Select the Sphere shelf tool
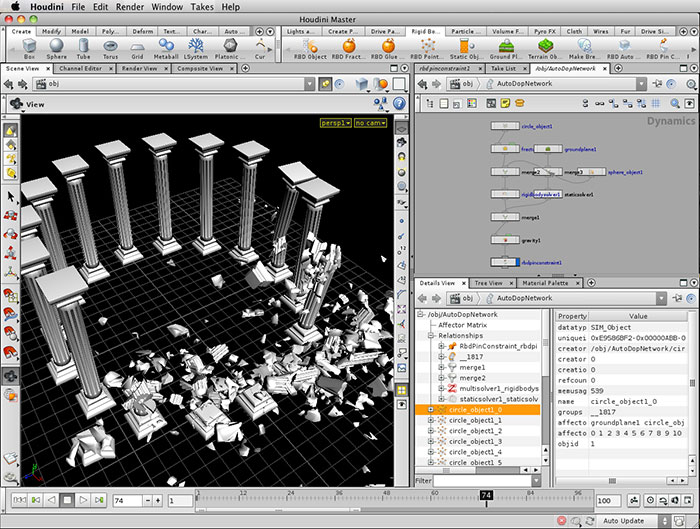This screenshot has height=529, width=700. (56, 49)
